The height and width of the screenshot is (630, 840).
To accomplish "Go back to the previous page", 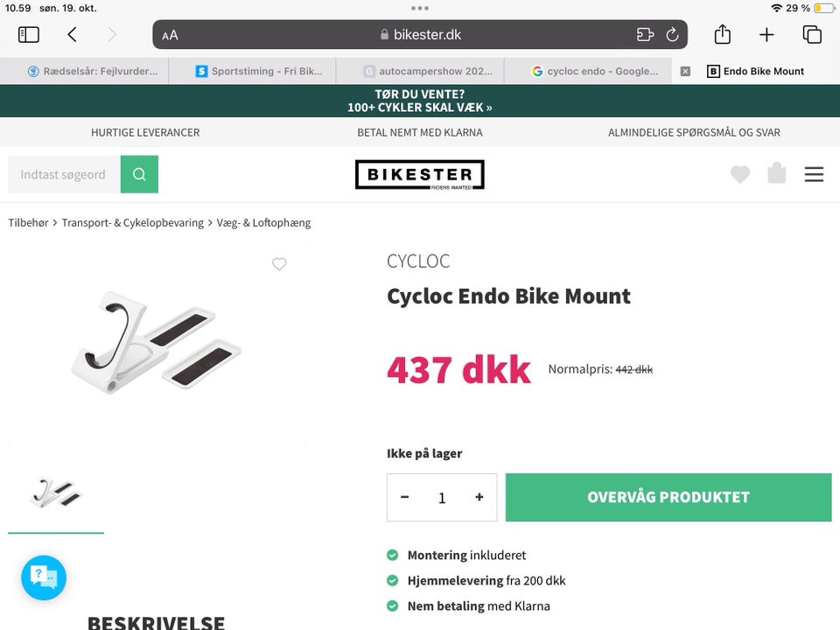I will coord(72,35).
